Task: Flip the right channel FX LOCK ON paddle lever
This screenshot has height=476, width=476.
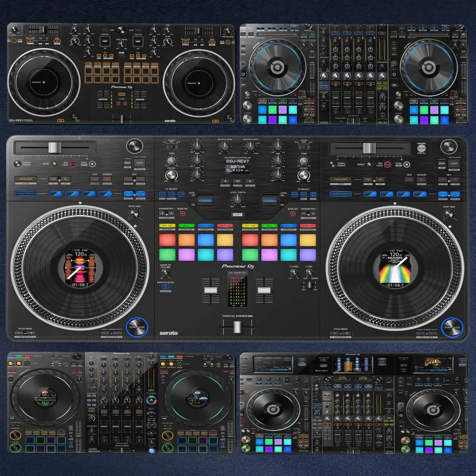Action: (x=269, y=200)
